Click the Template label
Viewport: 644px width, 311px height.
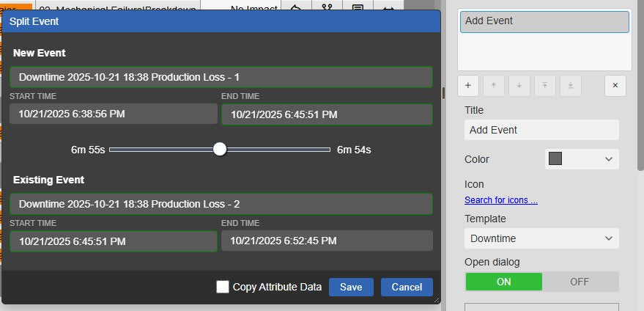point(485,219)
